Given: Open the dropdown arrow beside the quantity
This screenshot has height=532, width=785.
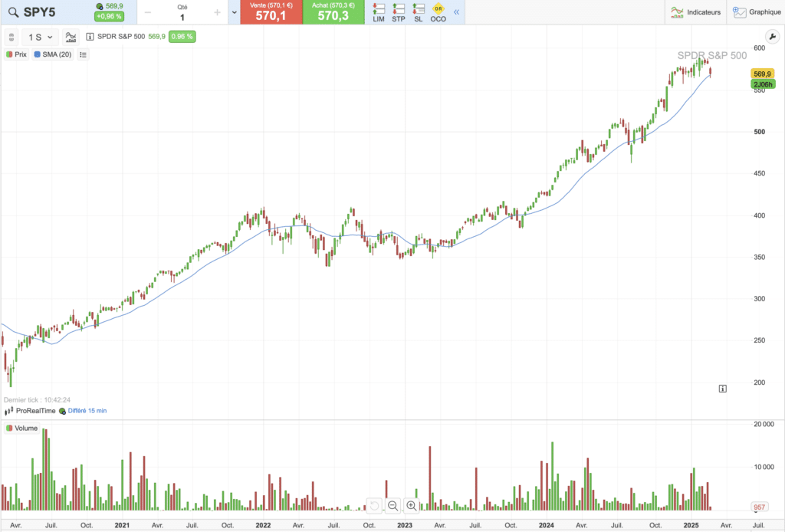Looking at the screenshot, I should (x=234, y=12).
